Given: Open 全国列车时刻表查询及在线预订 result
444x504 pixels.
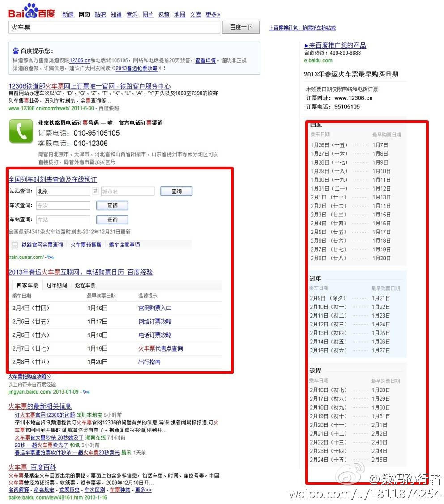Looking at the screenshot, I should pos(52,179).
